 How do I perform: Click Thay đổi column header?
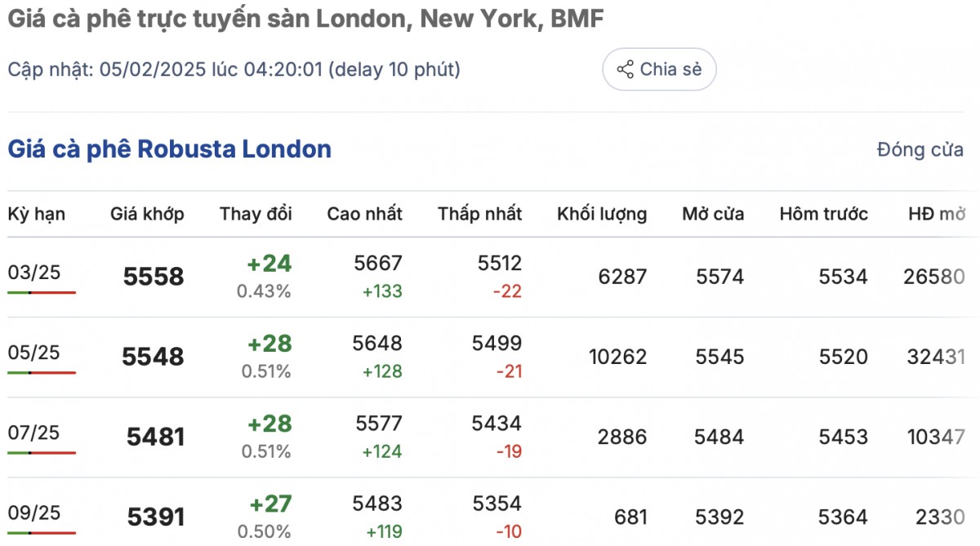256,214
